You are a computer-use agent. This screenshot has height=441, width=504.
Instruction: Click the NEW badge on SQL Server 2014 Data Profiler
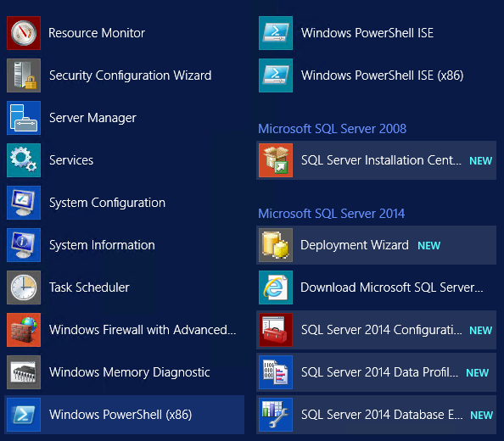pos(478,372)
